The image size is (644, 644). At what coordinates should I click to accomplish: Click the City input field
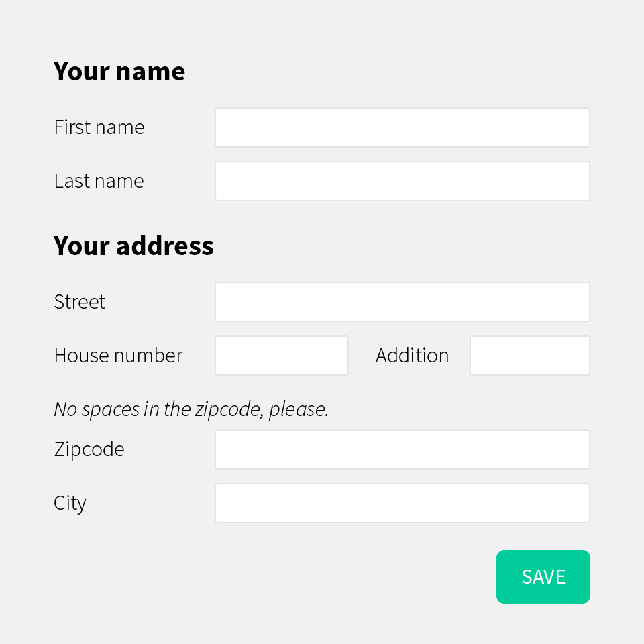[402, 502]
